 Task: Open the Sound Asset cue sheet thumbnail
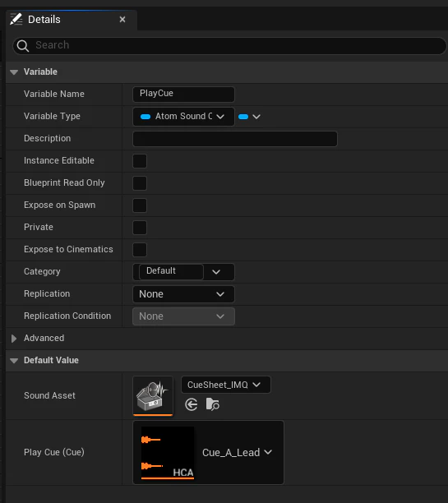153,396
